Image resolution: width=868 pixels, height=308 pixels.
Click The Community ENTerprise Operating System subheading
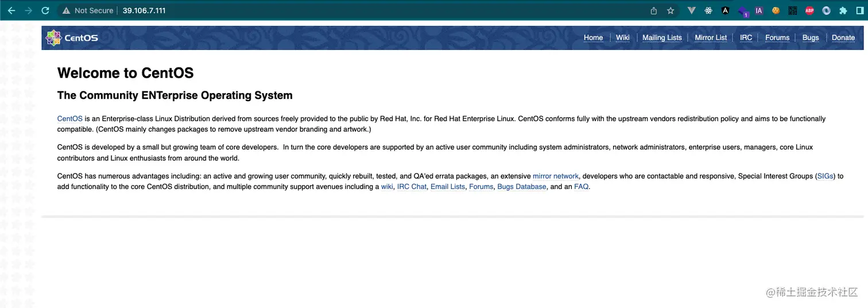[x=175, y=95]
